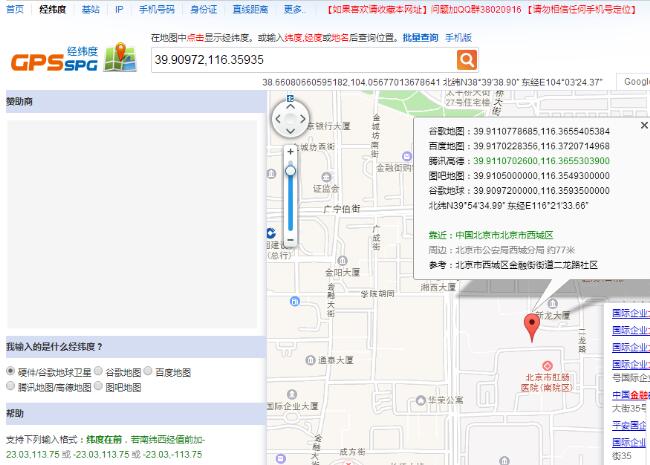
Task: Click the 金阳大厦 building map icon
Action: click(x=342, y=261)
